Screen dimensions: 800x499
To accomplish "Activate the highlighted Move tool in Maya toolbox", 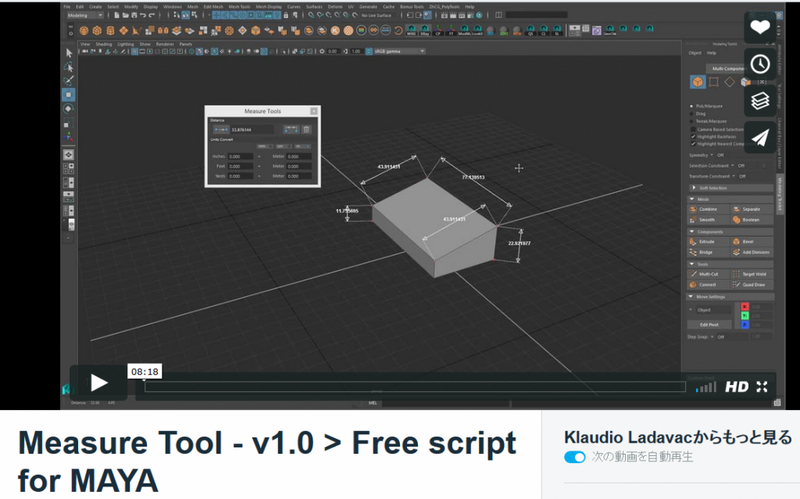I will click(69, 94).
